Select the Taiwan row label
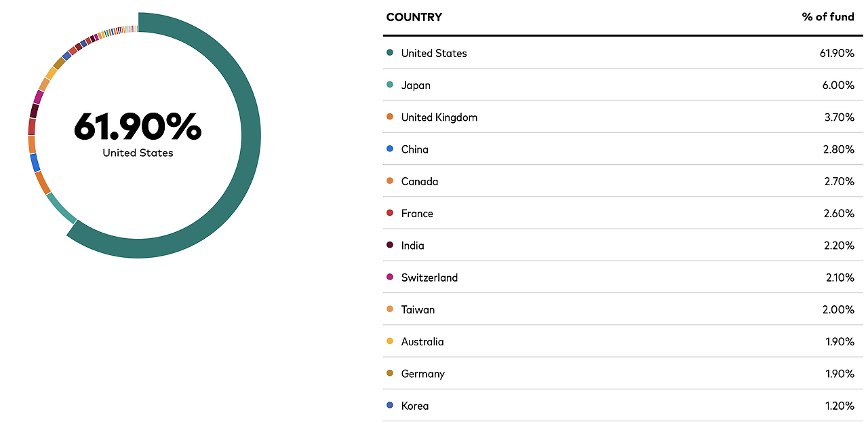868x422 pixels. pos(418,309)
